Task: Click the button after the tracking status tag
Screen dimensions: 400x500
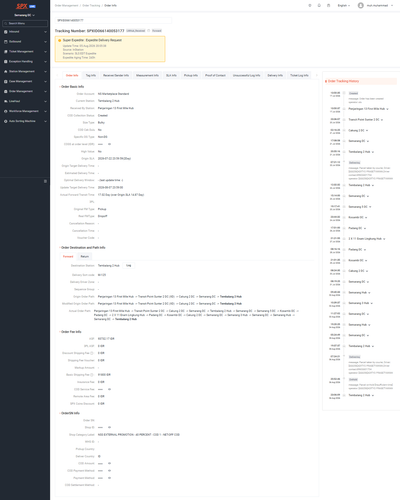Action: click(x=157, y=31)
